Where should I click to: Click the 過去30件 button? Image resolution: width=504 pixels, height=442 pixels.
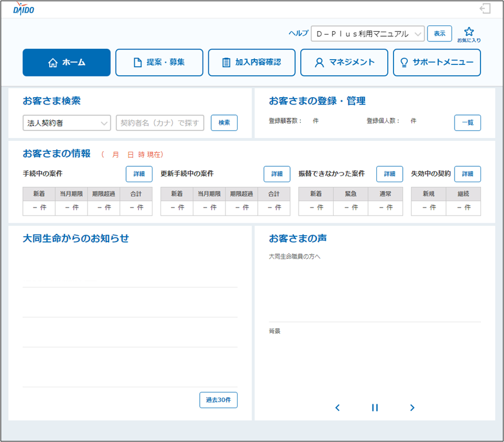[218, 400]
